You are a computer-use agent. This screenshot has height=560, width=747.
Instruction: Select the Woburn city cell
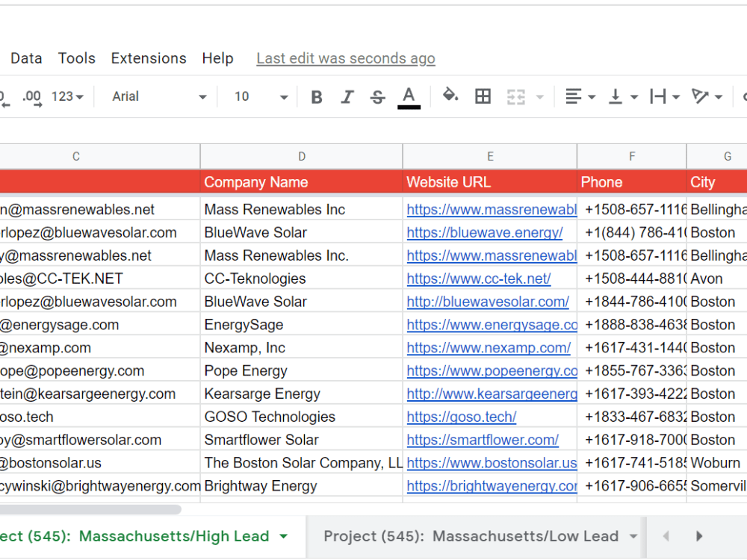coord(717,463)
